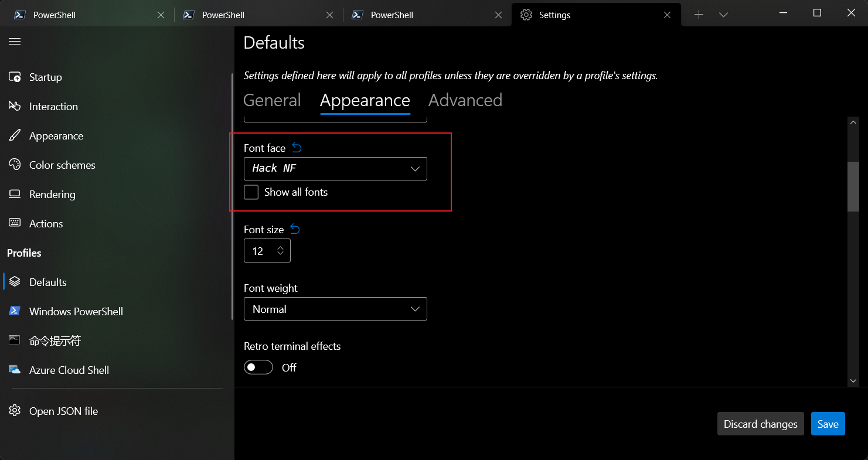Viewport: 868px width, 460px height.
Task: Select the Azure Cloud Shell profile
Action: click(116, 370)
